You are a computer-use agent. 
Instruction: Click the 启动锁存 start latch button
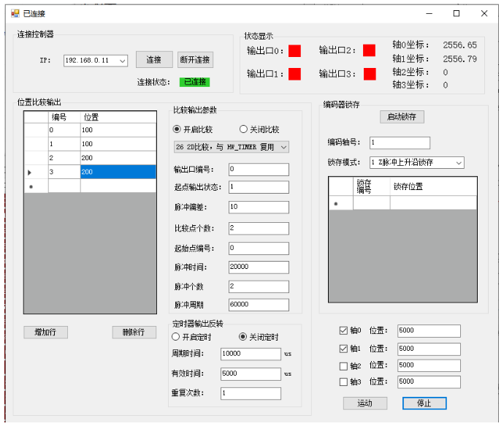402,117
